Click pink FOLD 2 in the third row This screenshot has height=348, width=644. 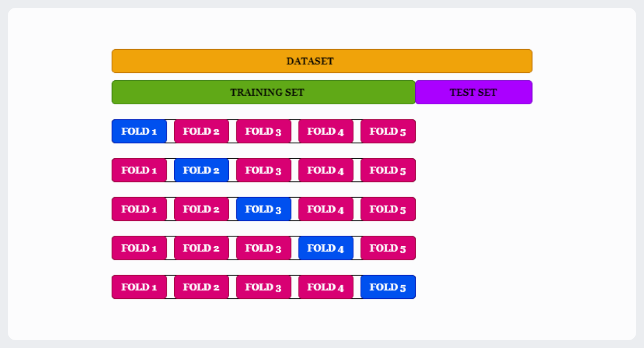(201, 209)
